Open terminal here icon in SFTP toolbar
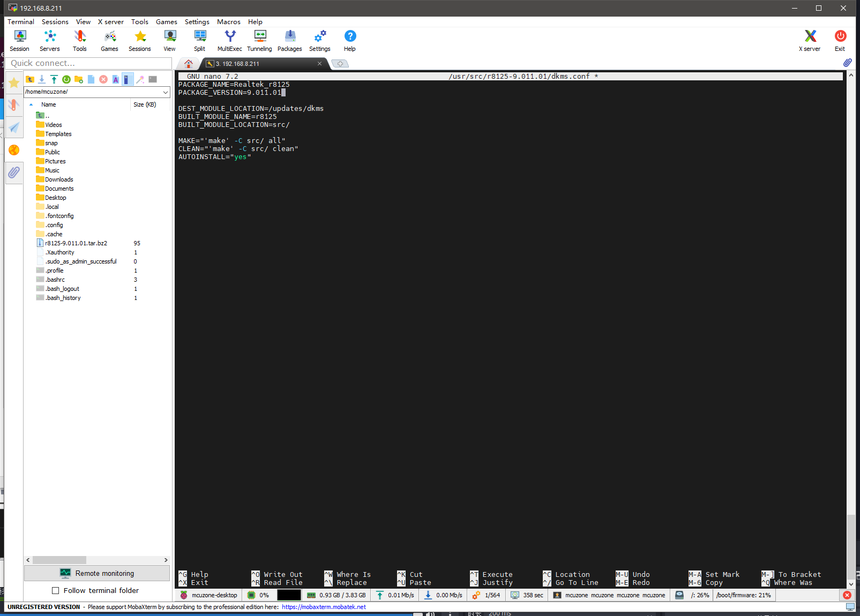860x616 pixels. [153, 79]
